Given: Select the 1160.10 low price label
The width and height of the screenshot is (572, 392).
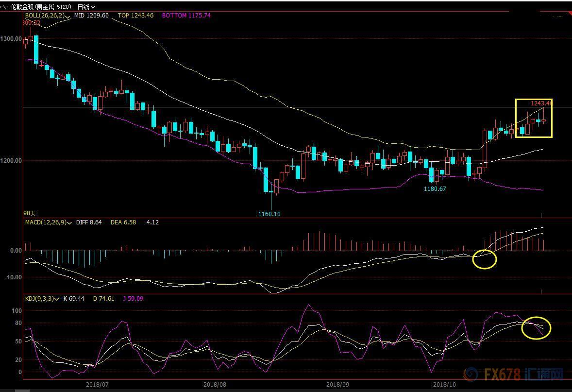Looking at the screenshot, I should [269, 214].
